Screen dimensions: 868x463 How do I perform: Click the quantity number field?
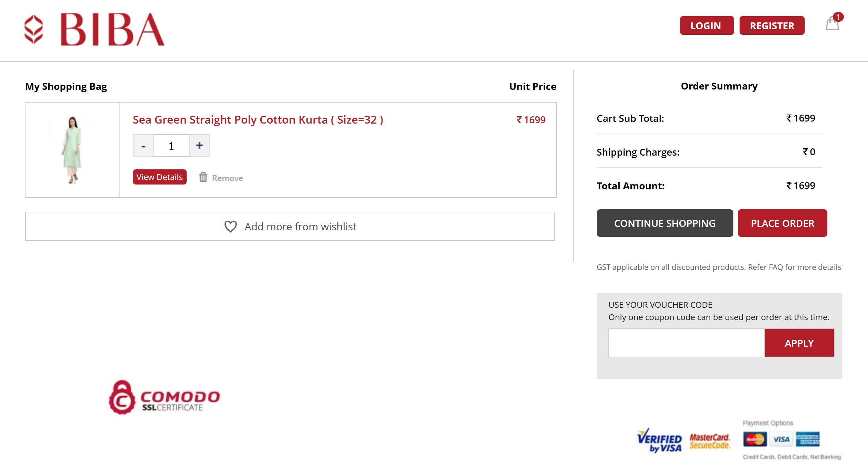pos(171,146)
